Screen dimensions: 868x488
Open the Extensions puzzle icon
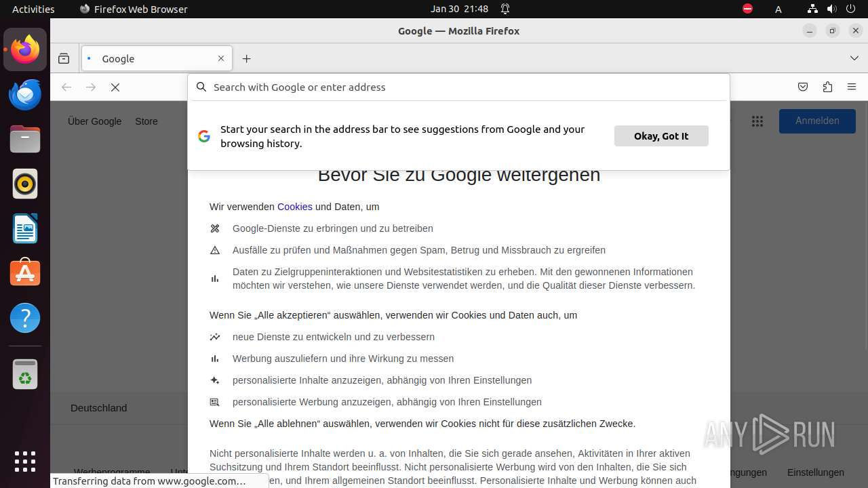[827, 87]
